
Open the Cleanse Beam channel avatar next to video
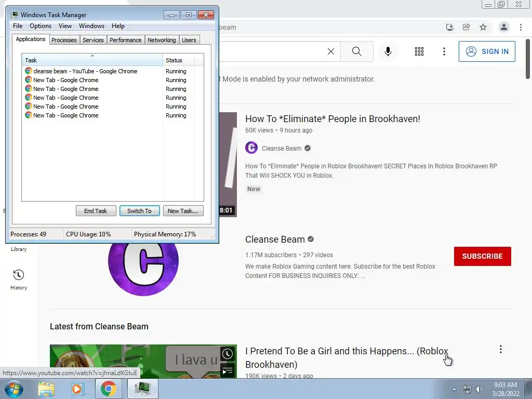coord(251,148)
